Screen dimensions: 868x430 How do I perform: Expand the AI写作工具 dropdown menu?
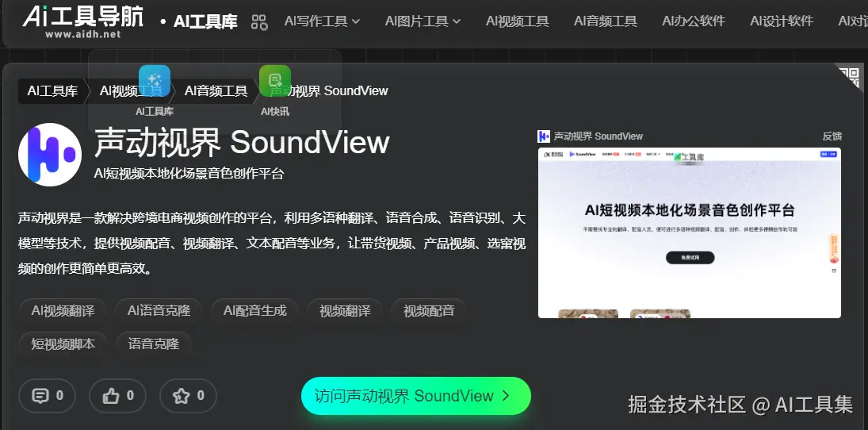(322, 21)
